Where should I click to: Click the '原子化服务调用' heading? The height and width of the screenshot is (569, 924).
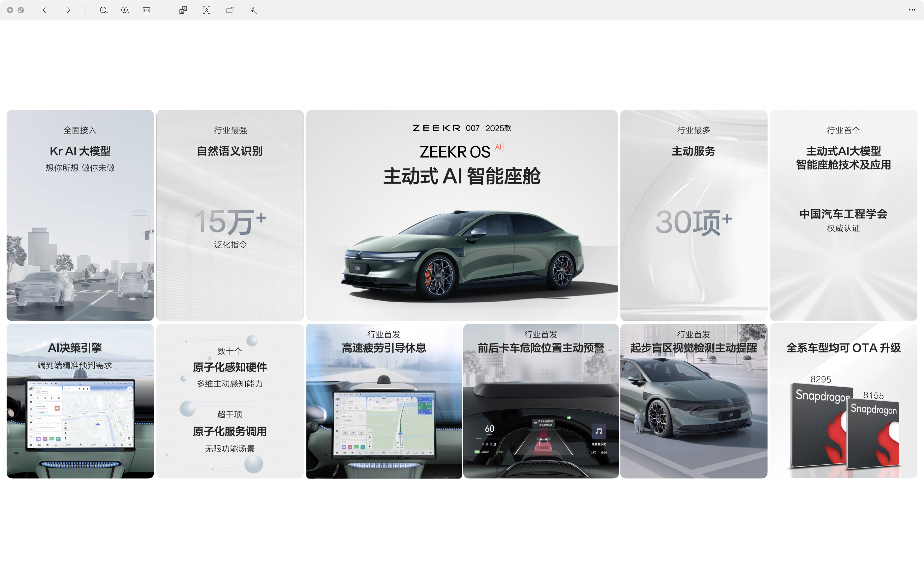coord(230,432)
